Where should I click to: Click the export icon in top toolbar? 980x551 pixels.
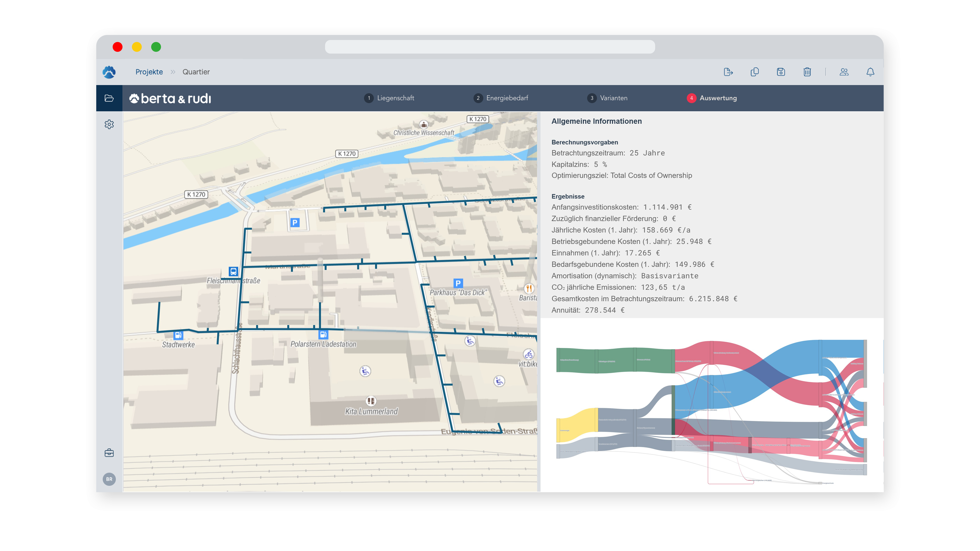[728, 72]
